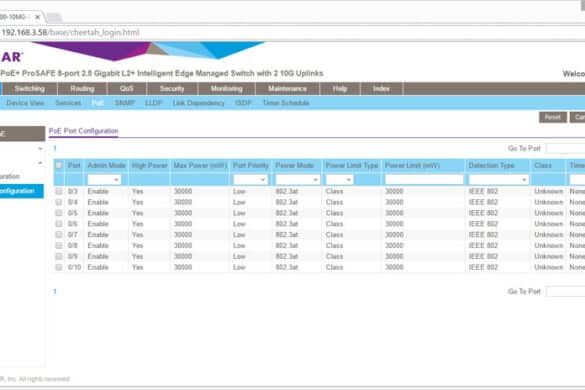Open the Monitoring main menu tab
This screenshot has width=585, height=390.
[x=226, y=89]
